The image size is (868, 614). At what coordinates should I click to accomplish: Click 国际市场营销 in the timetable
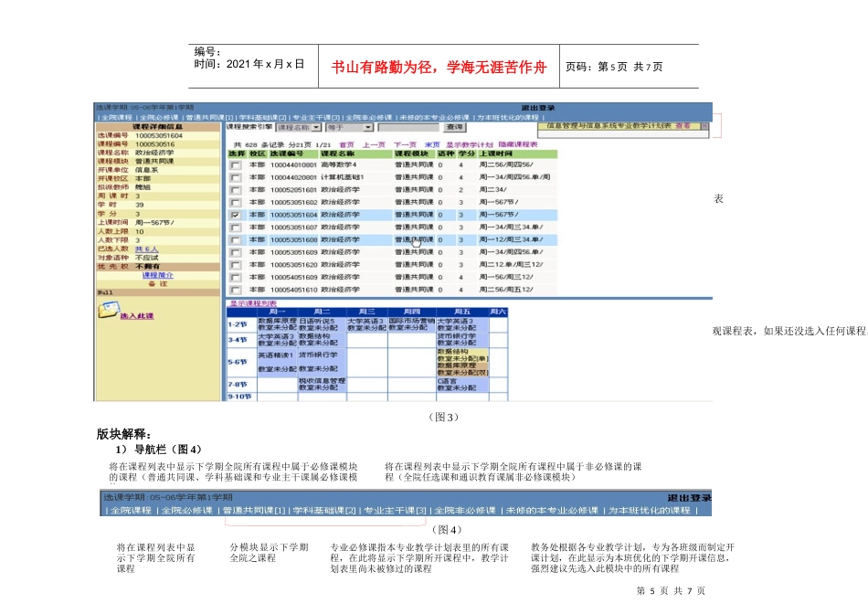click(x=411, y=321)
